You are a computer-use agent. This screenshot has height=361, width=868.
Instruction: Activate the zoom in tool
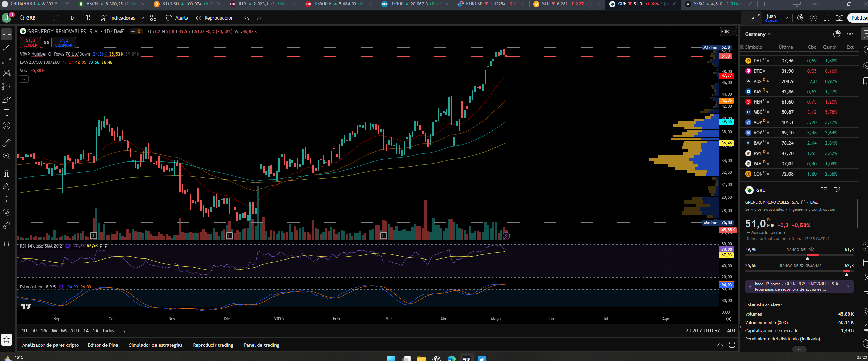click(x=7, y=156)
